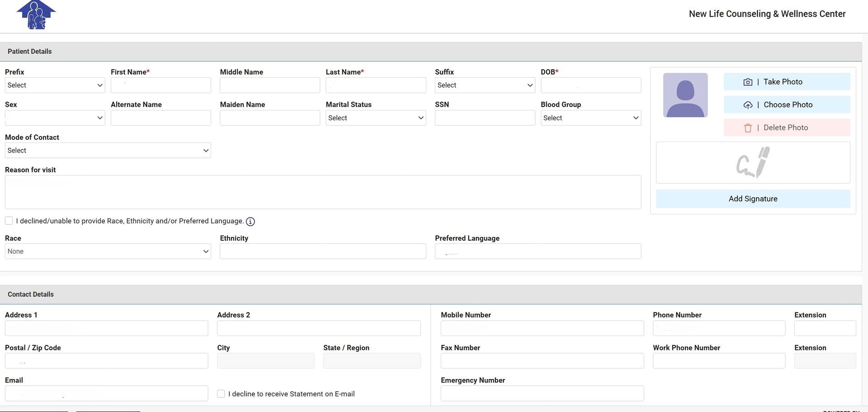Select the Suffix dropdown

coord(485,85)
